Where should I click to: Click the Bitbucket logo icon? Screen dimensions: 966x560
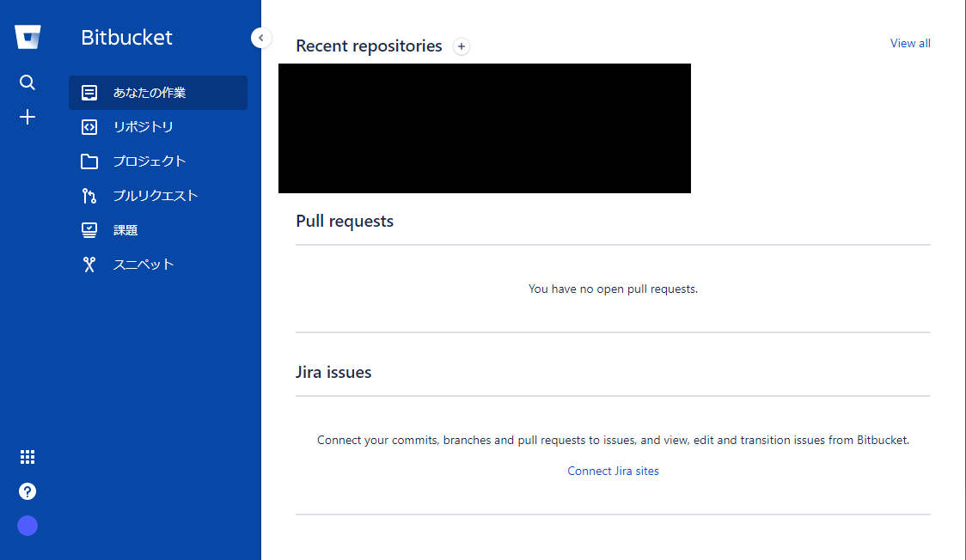click(x=28, y=37)
